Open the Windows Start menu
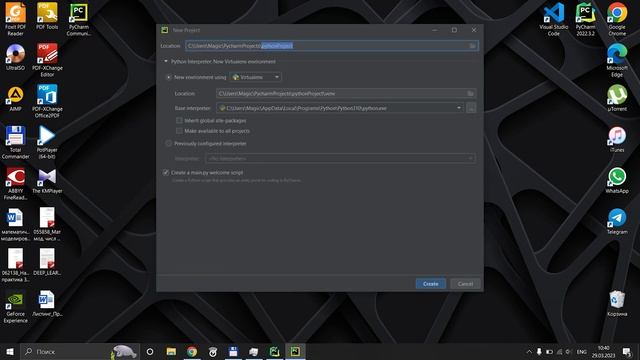Image resolution: width=640 pixels, height=360 pixels. coord(10,351)
